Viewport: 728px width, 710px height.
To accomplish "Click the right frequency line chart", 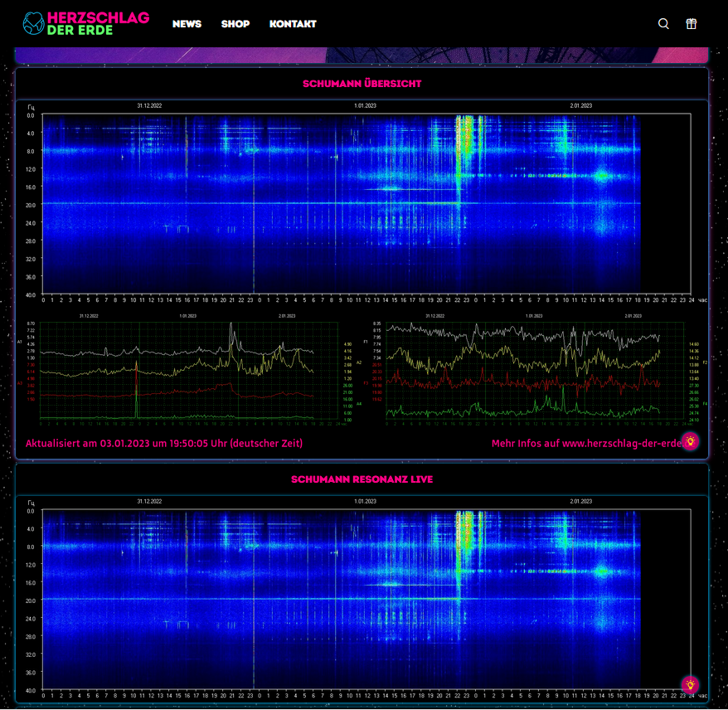I will [539, 371].
